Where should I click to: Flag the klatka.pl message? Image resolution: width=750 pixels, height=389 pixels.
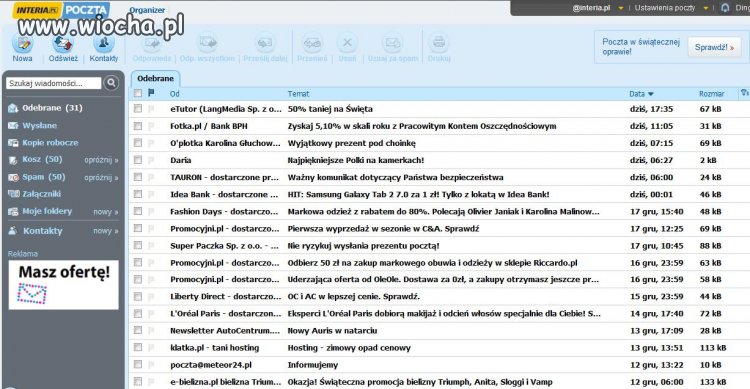[x=151, y=347]
